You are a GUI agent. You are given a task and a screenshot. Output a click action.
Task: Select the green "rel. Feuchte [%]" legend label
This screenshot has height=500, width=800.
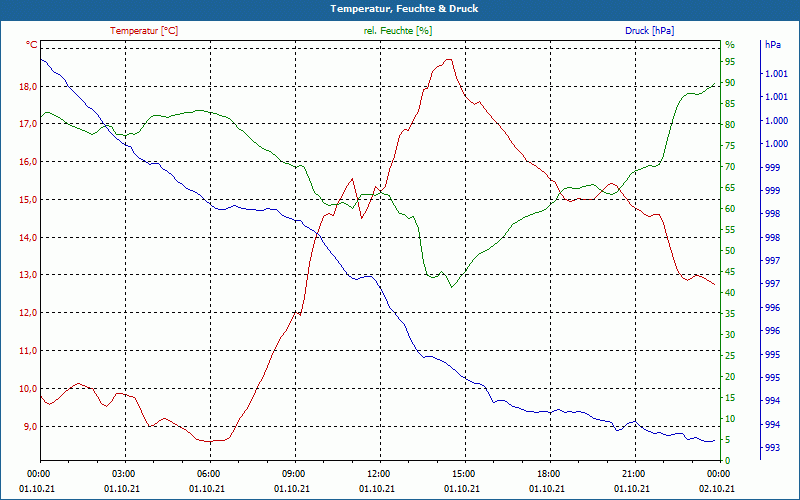coord(398,31)
